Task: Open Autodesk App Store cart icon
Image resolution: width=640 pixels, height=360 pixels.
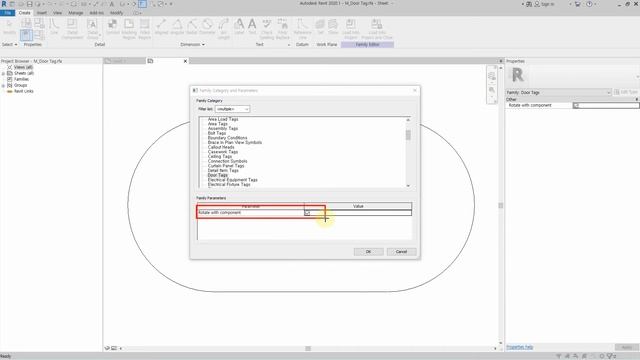Action: point(578,4)
